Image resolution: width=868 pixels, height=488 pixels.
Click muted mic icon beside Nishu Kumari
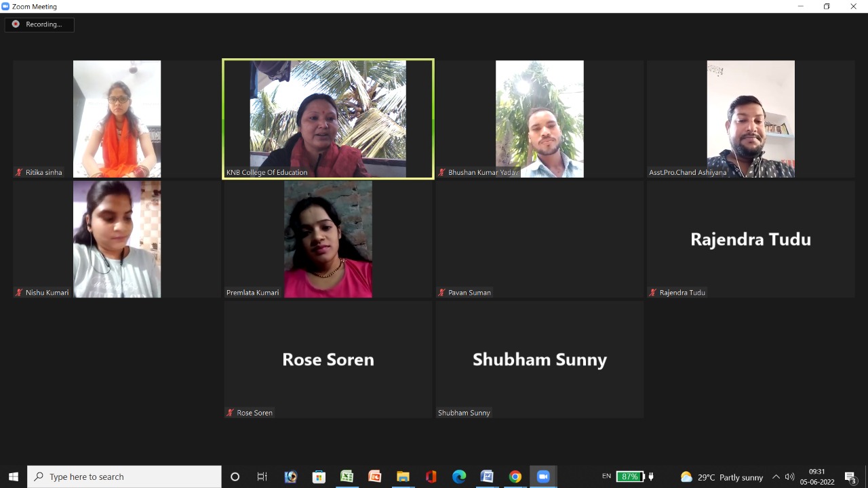tap(20, 292)
